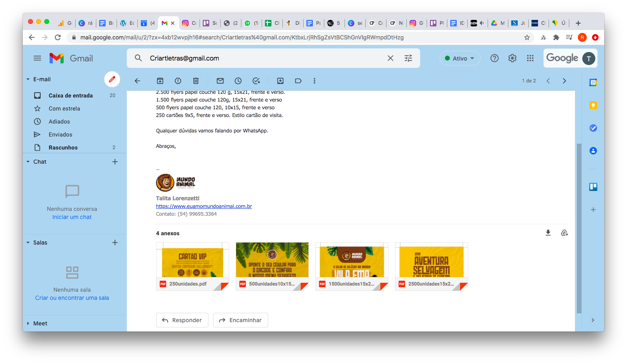Collapse the Chat section
The height and width of the screenshot is (364, 627).
(28, 162)
